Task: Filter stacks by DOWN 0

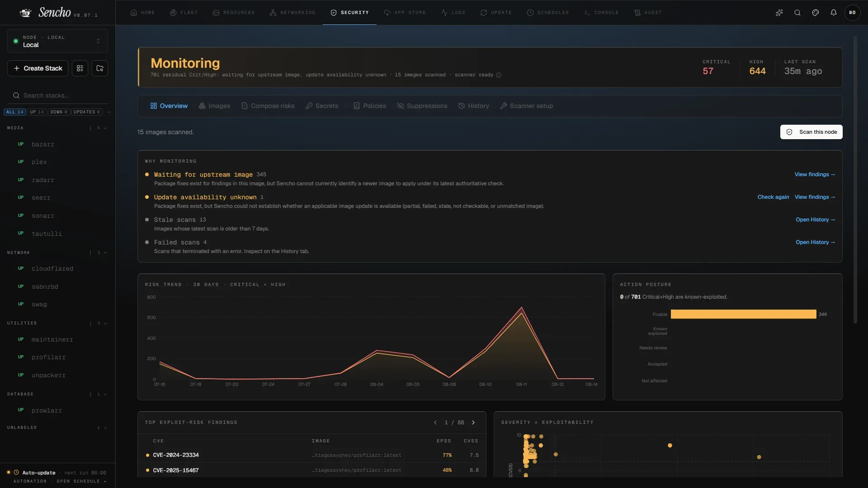Action: pyautogui.click(x=59, y=112)
